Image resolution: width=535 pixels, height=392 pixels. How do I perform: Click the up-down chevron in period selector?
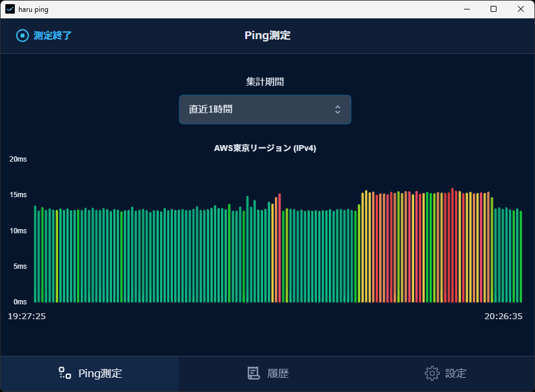click(x=338, y=110)
